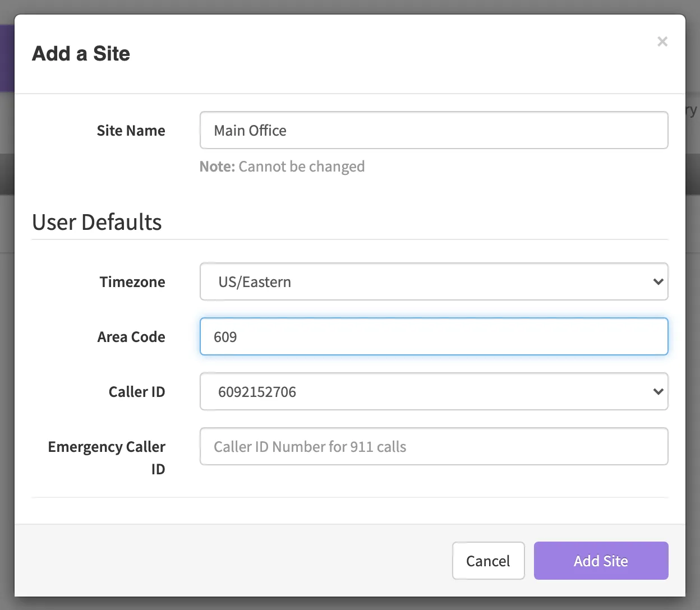Click the Caller ID label

(x=137, y=391)
